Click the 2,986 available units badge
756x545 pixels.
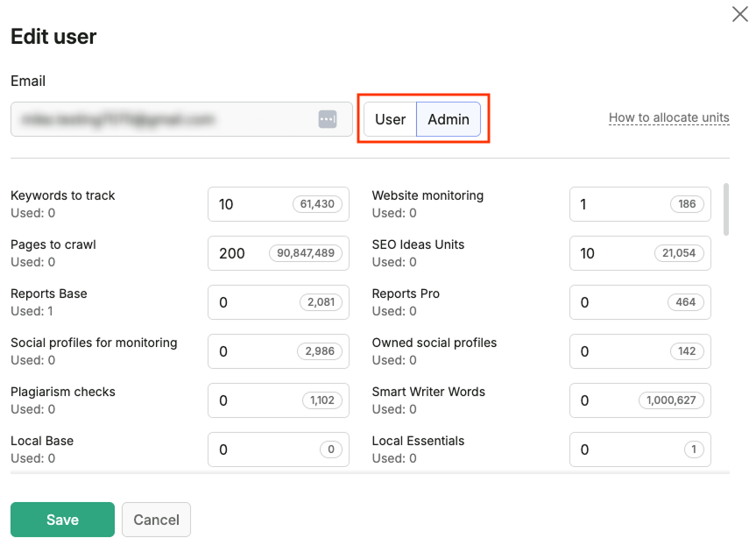pos(320,351)
